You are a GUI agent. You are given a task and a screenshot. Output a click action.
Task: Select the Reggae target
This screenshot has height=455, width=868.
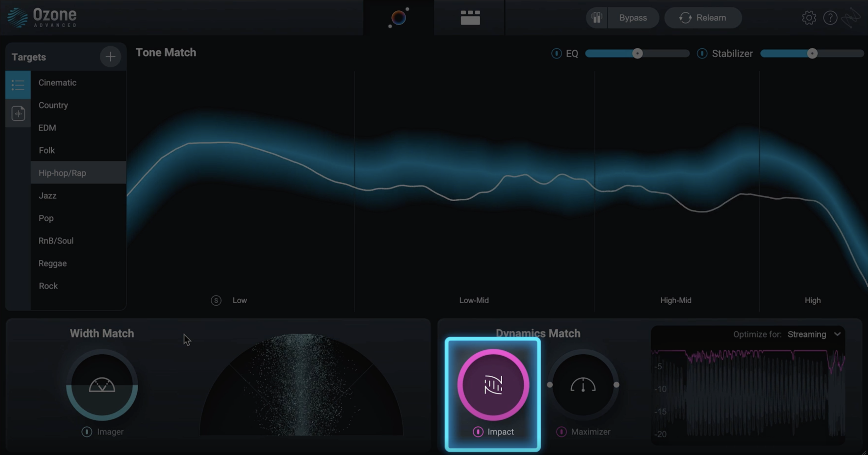click(78, 263)
